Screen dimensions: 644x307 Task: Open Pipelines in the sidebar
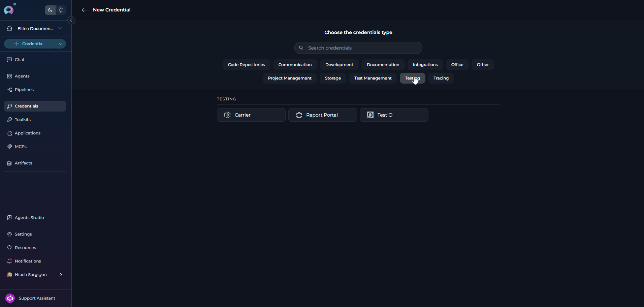35,90
